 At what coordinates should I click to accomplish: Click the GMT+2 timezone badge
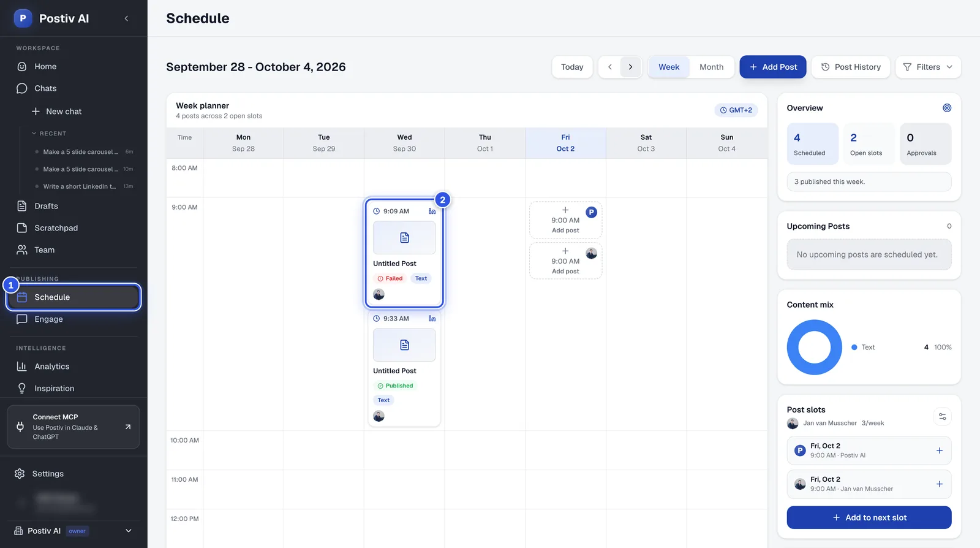tap(736, 110)
